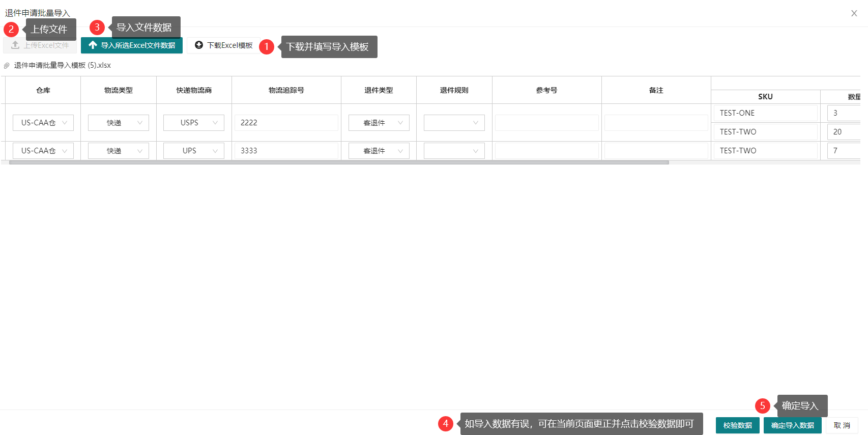
Task: Open the uploaded file 退件申请批量导入模板 (5).xlsx
Action: point(62,66)
